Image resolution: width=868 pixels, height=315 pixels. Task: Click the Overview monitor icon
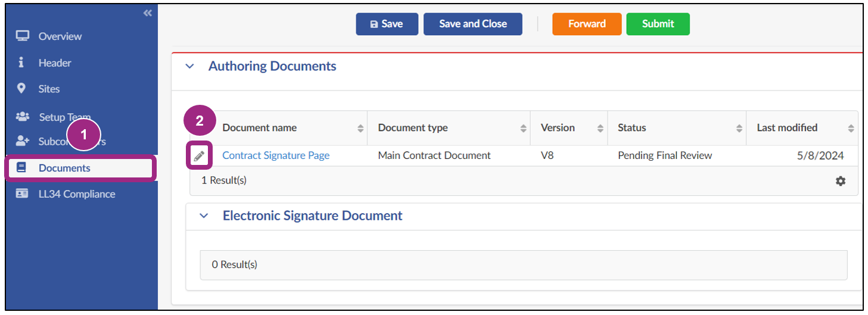click(22, 36)
